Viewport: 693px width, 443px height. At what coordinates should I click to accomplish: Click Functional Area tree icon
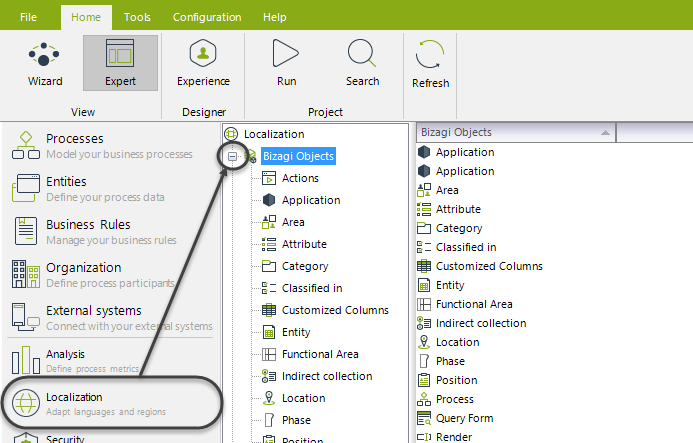point(269,354)
